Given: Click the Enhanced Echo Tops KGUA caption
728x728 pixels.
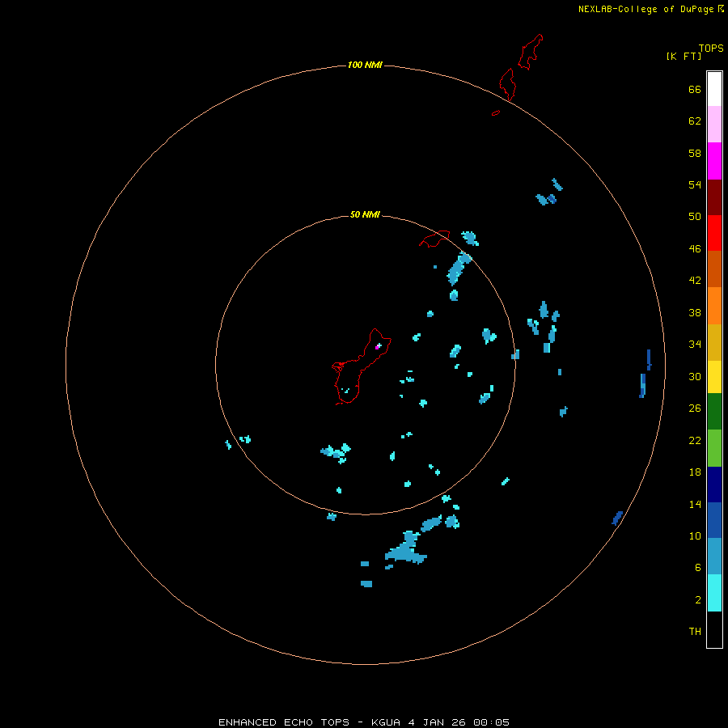Looking at the screenshot, I should [x=364, y=722].
